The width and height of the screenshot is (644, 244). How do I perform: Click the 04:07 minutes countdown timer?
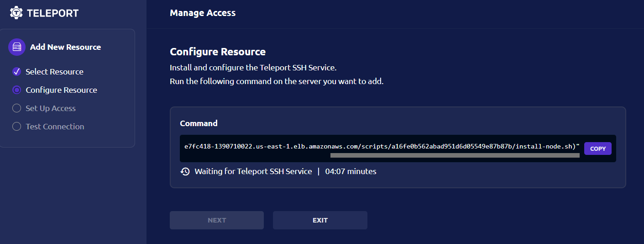pyautogui.click(x=351, y=172)
